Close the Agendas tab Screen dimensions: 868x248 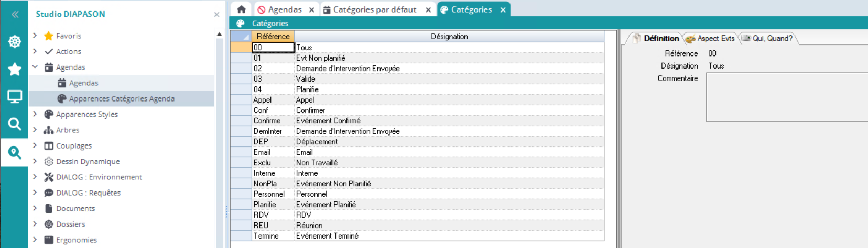coord(311,10)
